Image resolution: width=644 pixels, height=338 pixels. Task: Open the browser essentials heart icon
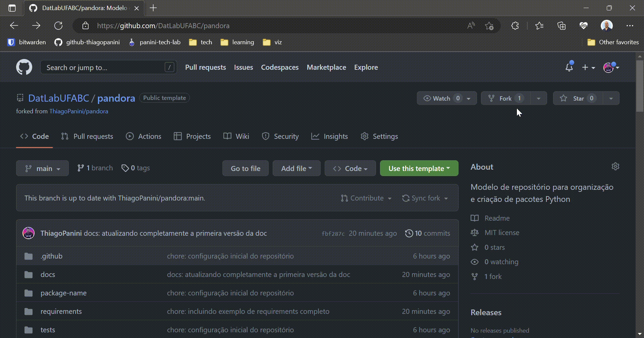tap(584, 25)
